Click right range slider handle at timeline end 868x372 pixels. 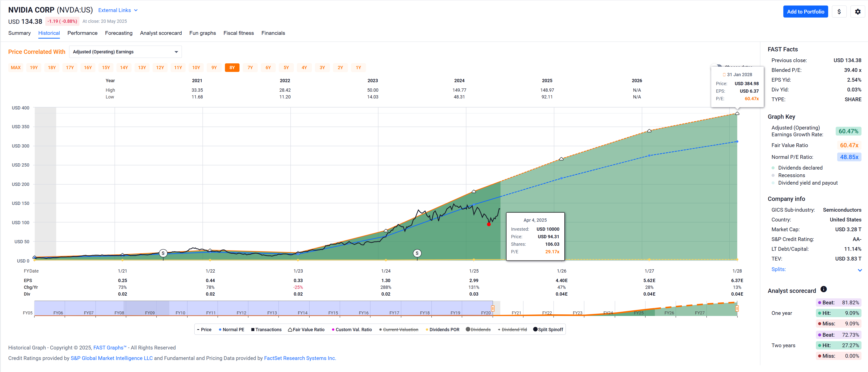(737, 308)
